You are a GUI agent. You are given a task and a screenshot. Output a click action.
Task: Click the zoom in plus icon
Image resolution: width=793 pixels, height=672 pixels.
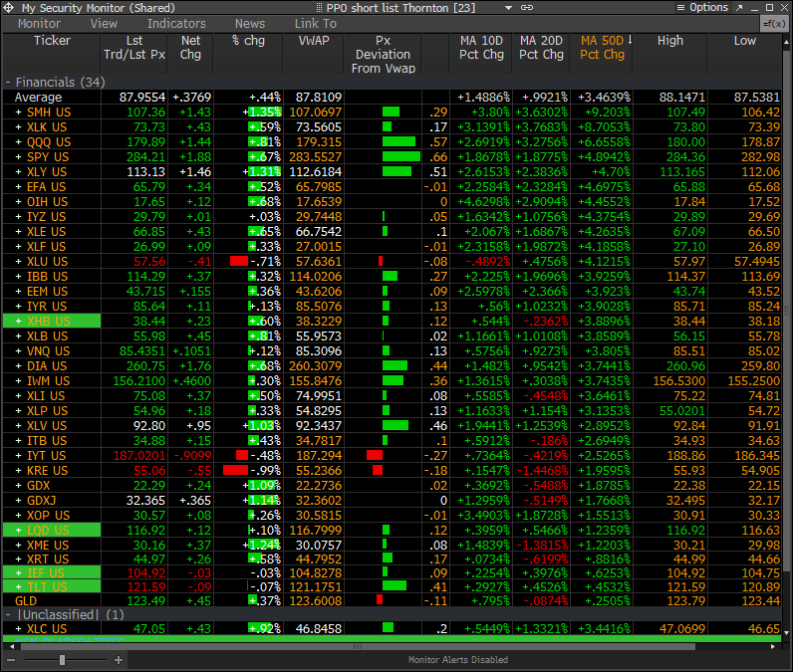point(119,660)
